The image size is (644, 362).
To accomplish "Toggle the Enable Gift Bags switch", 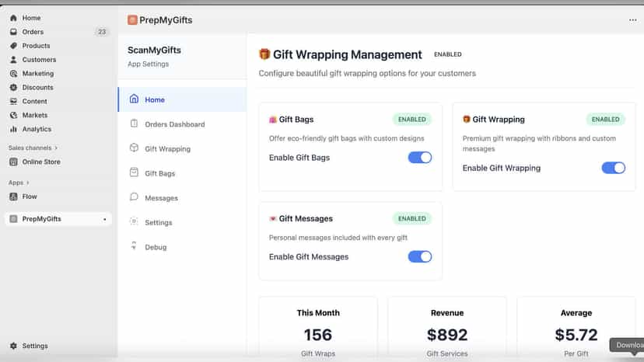I will pos(420,158).
